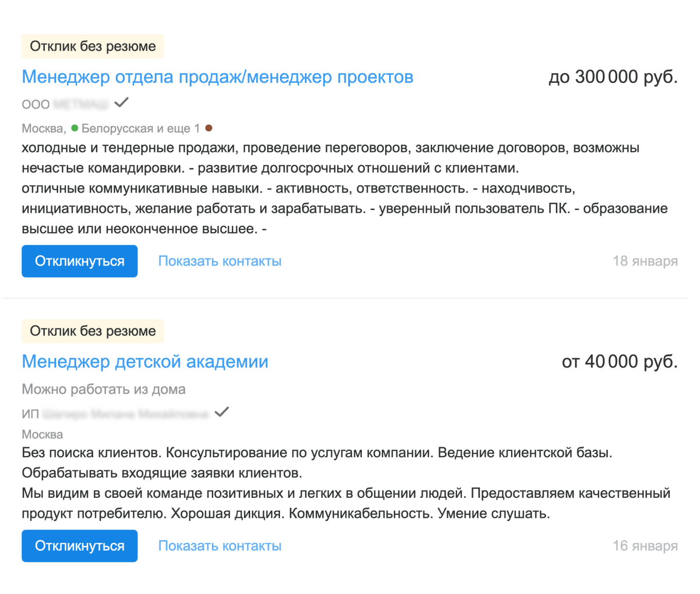
Task: Click verification checkmark beside the ИП employer
Action: (x=222, y=412)
